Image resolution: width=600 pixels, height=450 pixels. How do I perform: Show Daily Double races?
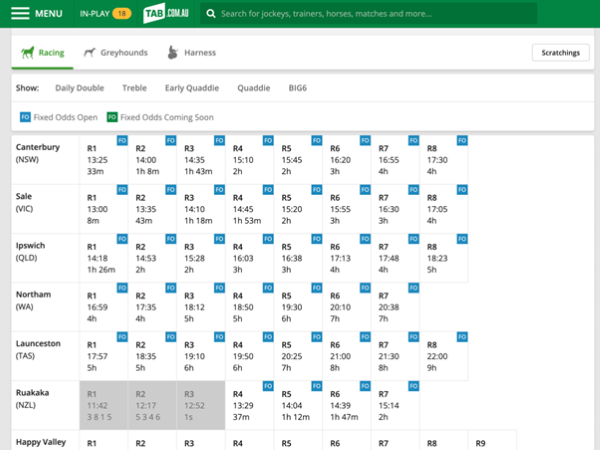(80, 88)
